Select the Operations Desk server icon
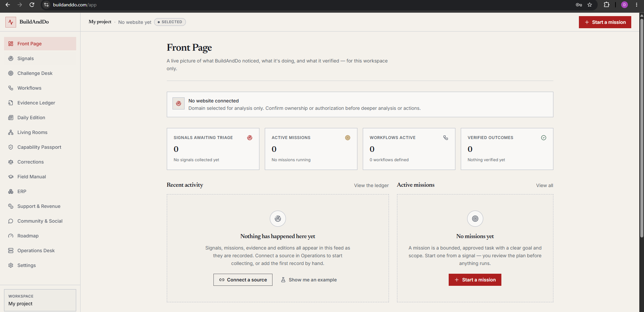Viewport: 644px width, 312px height. point(11,251)
